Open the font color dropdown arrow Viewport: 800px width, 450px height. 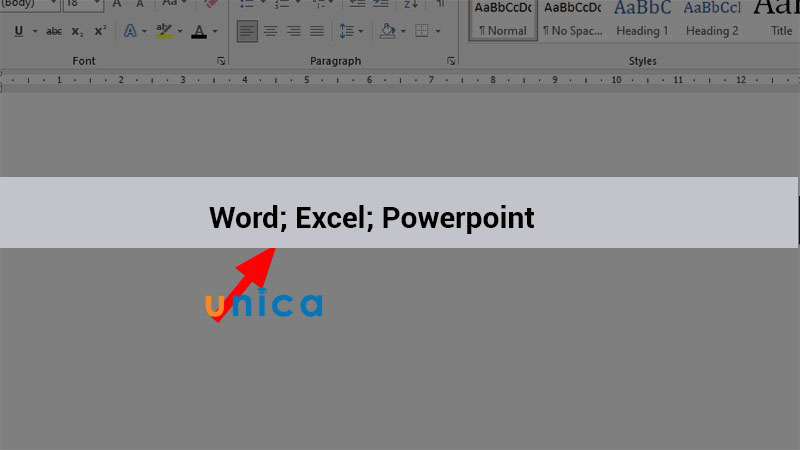[215, 31]
